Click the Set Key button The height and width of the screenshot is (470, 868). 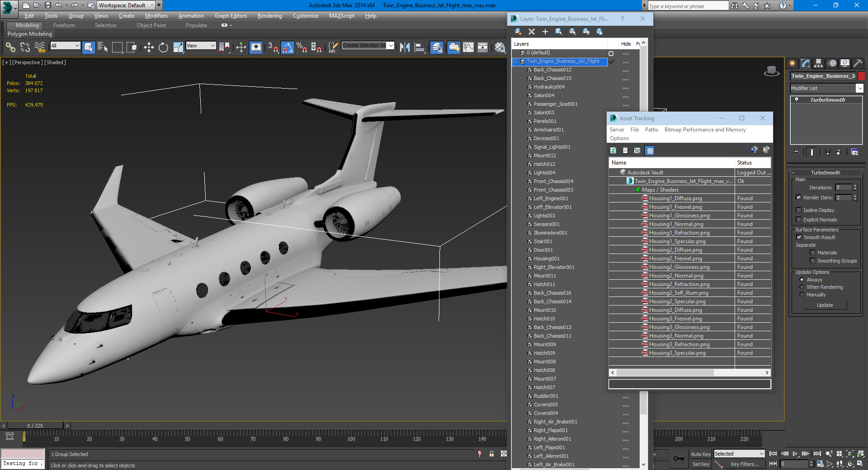(701, 464)
